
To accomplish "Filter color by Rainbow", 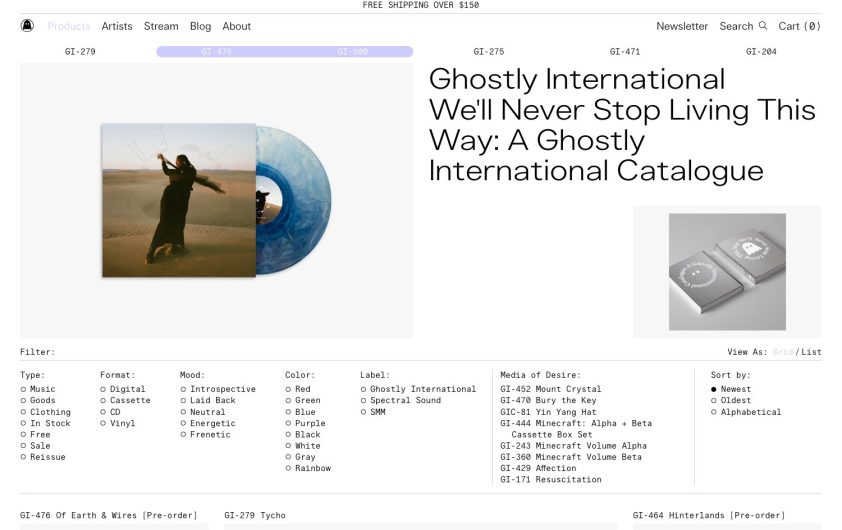I will (x=308, y=468).
